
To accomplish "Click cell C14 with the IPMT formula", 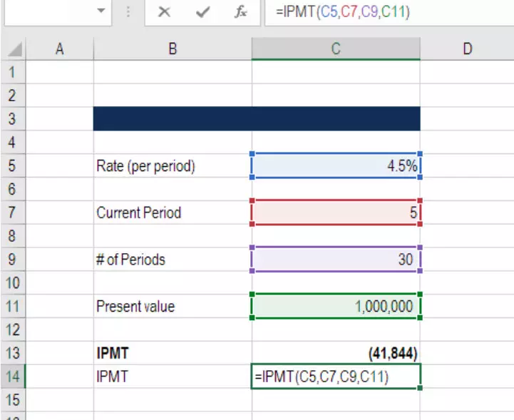I will click(x=336, y=377).
